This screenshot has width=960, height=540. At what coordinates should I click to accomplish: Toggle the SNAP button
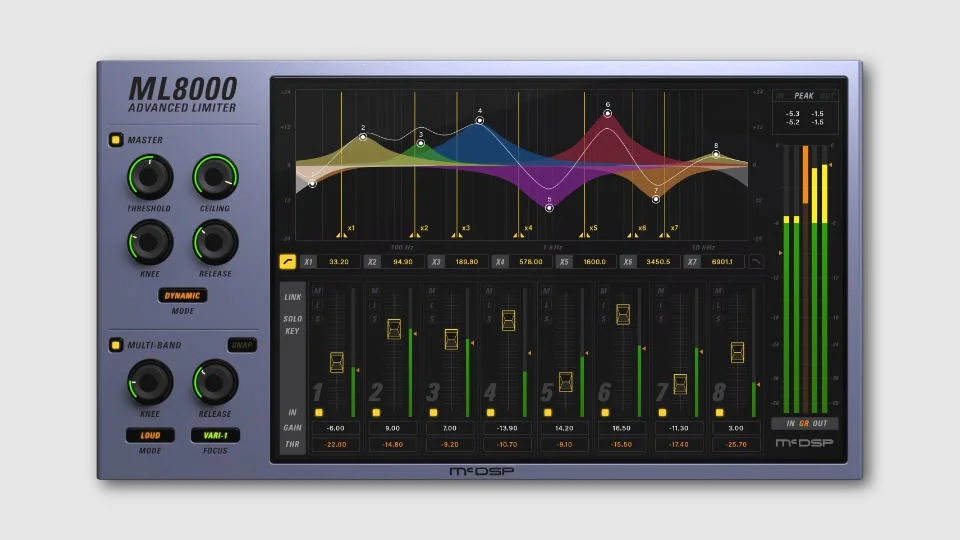tap(242, 345)
